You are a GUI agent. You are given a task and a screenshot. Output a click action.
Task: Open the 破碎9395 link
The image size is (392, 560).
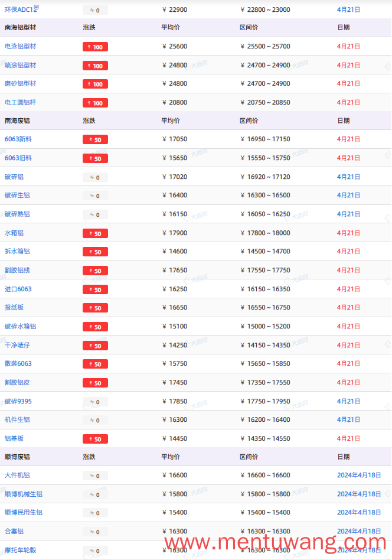[18, 402]
